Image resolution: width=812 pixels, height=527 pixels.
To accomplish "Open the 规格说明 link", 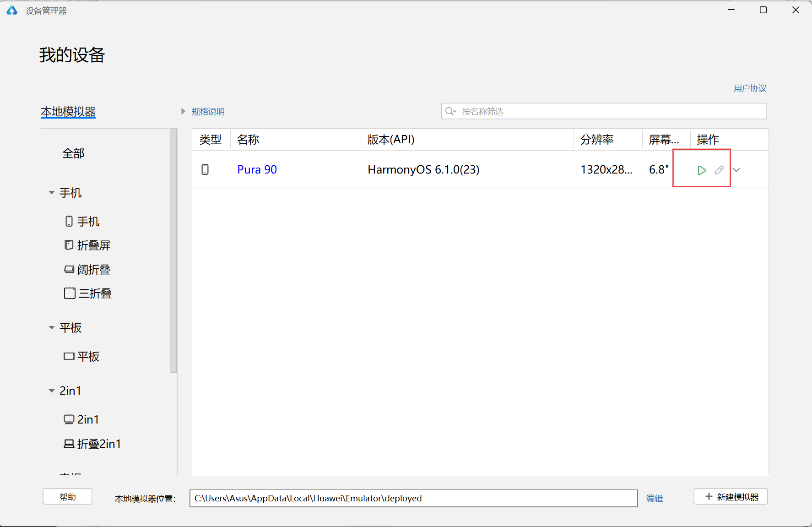I will click(x=208, y=111).
